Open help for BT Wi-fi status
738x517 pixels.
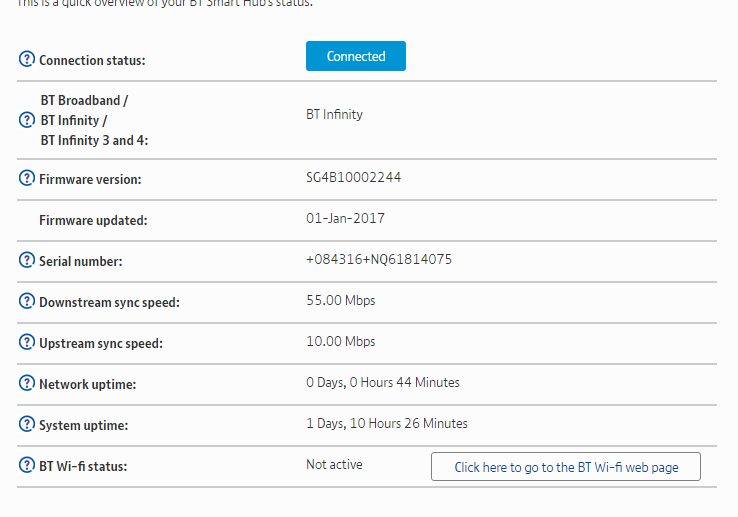tap(27, 465)
